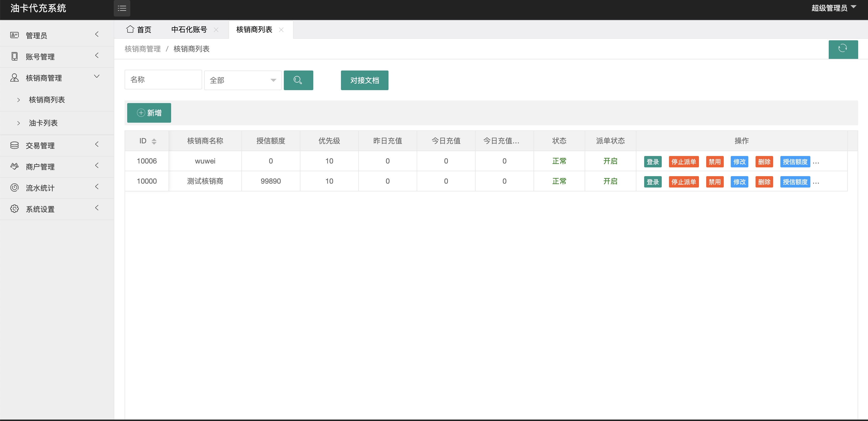
Task: Open 交易管理 via its sidebar icon
Action: [x=14, y=145]
